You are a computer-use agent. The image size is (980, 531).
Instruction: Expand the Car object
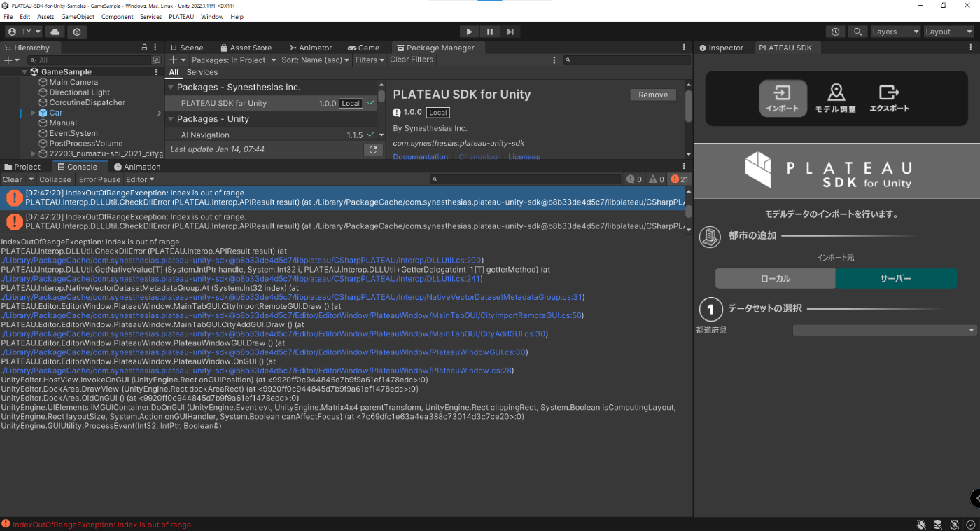tap(33, 113)
